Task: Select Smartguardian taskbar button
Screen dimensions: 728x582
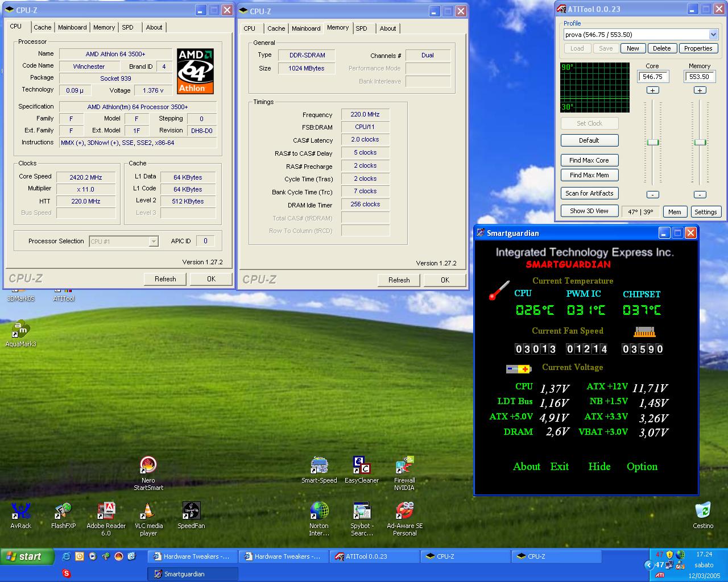Action: (x=192, y=574)
